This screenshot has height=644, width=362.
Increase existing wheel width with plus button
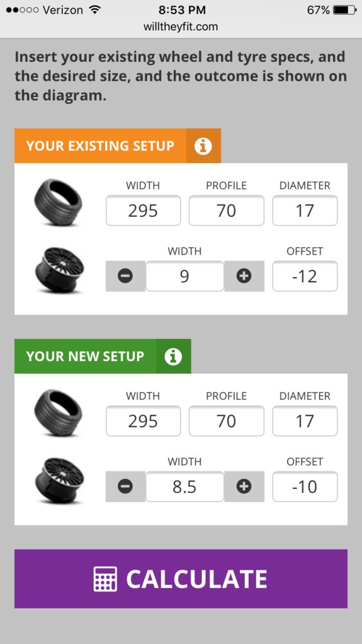244,276
